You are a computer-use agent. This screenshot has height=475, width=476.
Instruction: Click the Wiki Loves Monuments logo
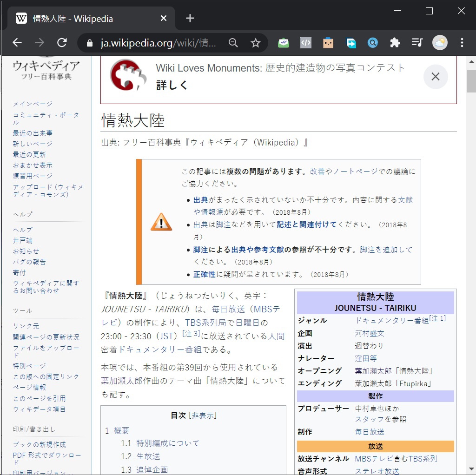coord(128,75)
